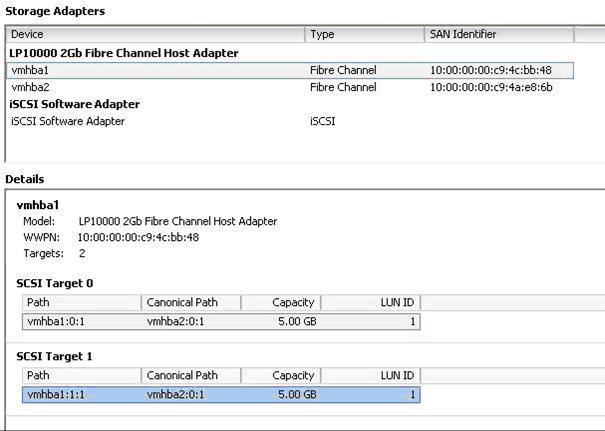The height and width of the screenshot is (431, 605).
Task: Click Canonical Path header under SCSI Target 1
Action: click(182, 376)
